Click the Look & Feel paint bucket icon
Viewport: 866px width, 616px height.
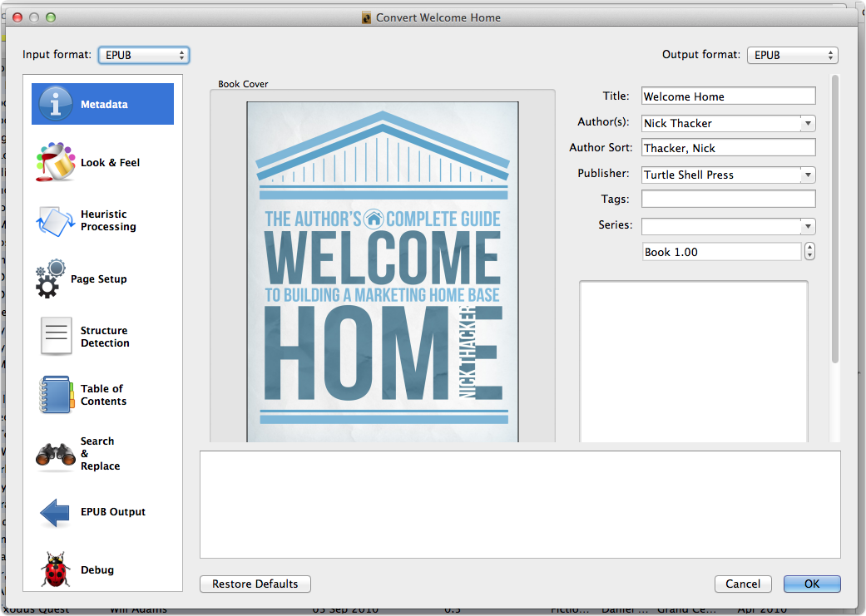56,162
